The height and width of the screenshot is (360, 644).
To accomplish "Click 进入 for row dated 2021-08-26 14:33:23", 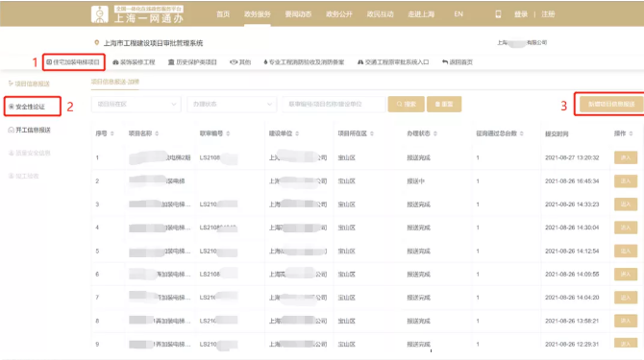I will click(x=626, y=204).
